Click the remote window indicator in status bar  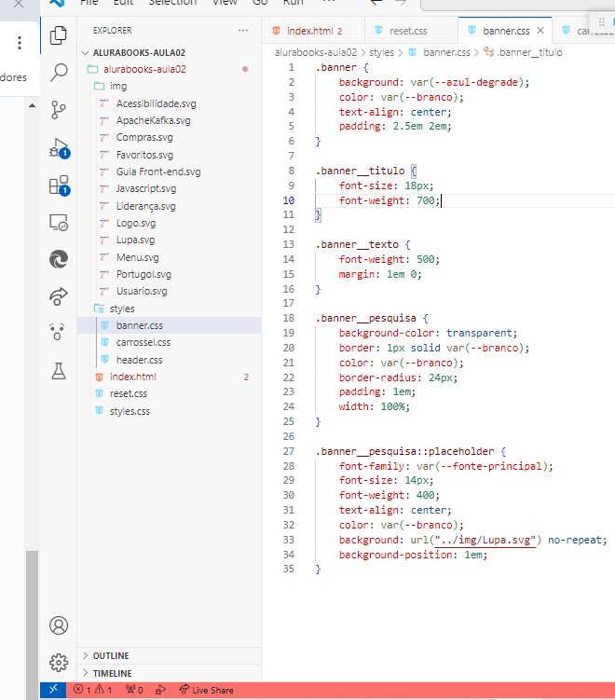pyautogui.click(x=53, y=690)
